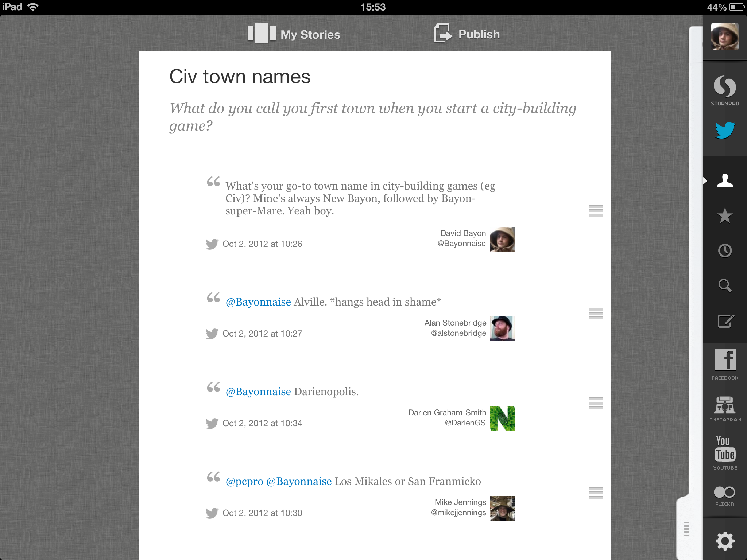Open the compose tweet icon

(724, 321)
